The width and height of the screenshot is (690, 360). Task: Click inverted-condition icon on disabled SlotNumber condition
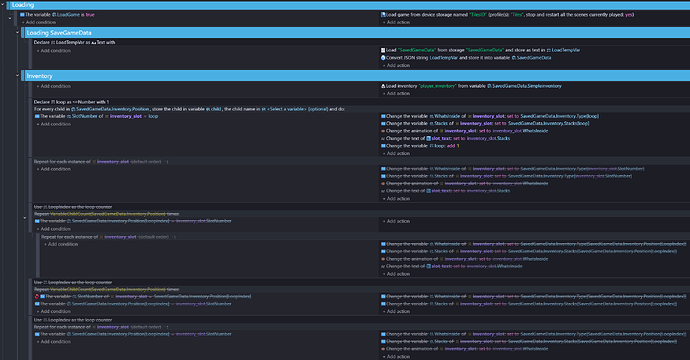click(37, 296)
